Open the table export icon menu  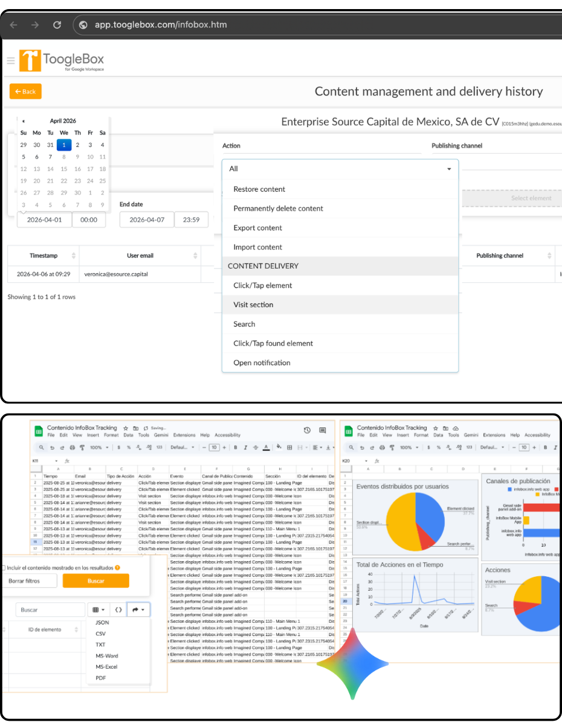[x=95, y=610]
